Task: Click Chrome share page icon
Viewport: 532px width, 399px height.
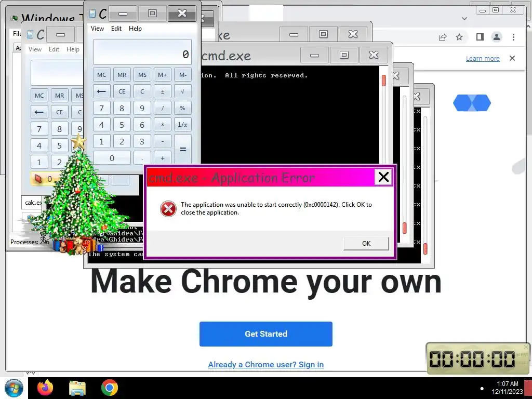Action: tap(443, 37)
